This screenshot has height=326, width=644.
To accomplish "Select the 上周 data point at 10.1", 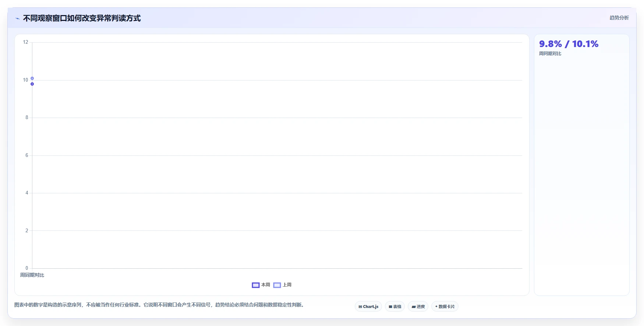I will point(32,78).
